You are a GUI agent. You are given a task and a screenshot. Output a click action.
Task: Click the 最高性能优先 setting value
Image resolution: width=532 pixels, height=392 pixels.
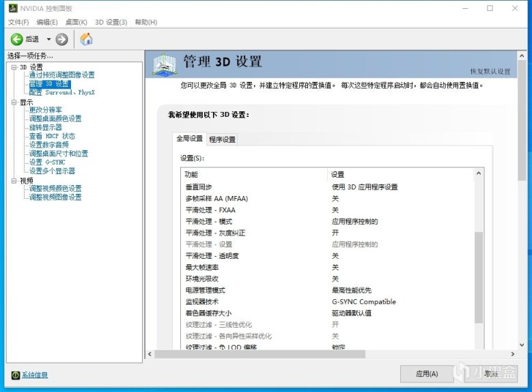[352, 290]
